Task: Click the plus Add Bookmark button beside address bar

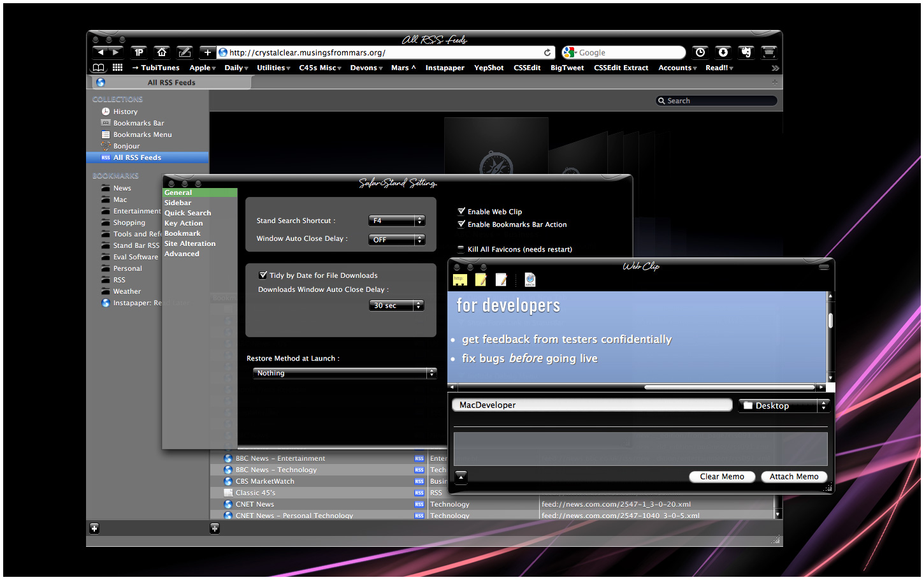Action: 207,52
